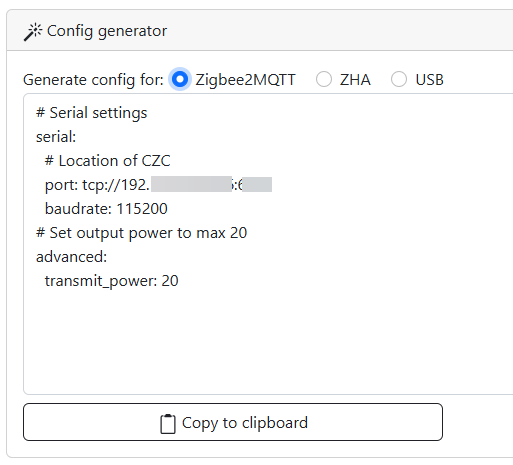513x465 pixels.
Task: Click the 'Generate config for:' label
Action: tap(93, 80)
